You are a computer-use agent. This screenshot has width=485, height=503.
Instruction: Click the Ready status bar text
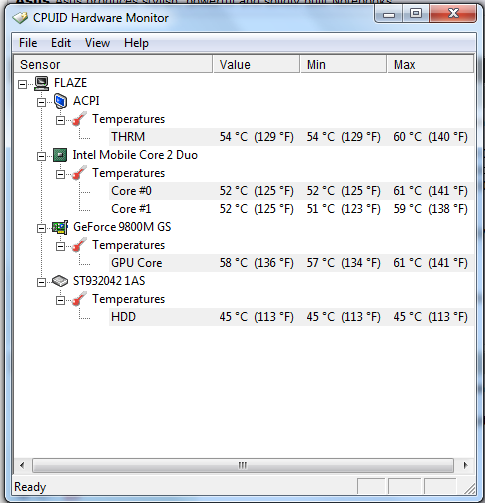coord(30,487)
